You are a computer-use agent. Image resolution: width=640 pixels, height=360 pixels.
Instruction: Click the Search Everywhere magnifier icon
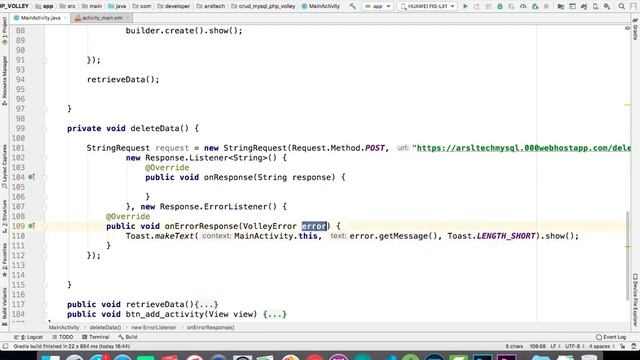click(622, 6)
